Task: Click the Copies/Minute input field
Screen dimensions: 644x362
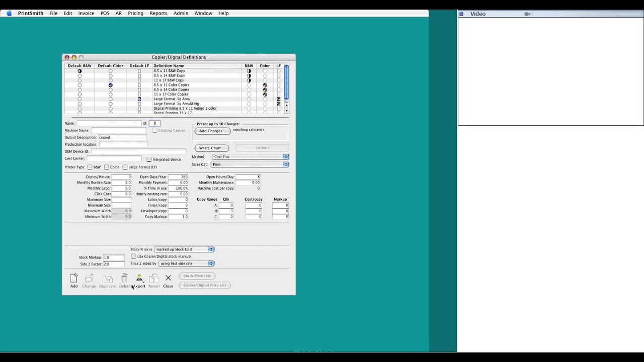Action: coord(121,177)
